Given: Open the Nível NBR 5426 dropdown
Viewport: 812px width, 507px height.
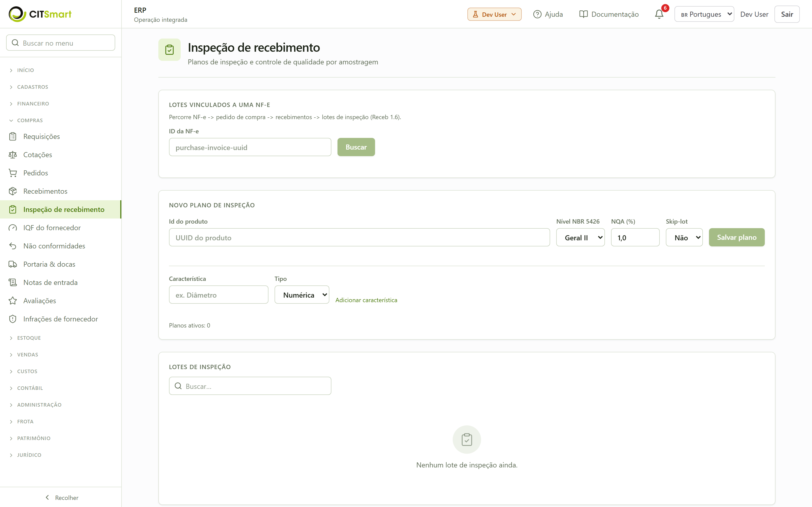Looking at the screenshot, I should 581,238.
